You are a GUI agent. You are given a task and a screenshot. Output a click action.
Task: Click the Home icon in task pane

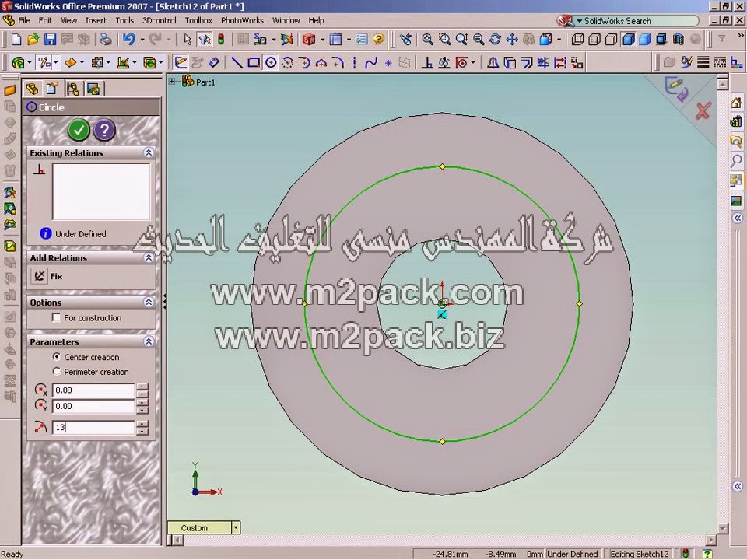click(x=736, y=103)
